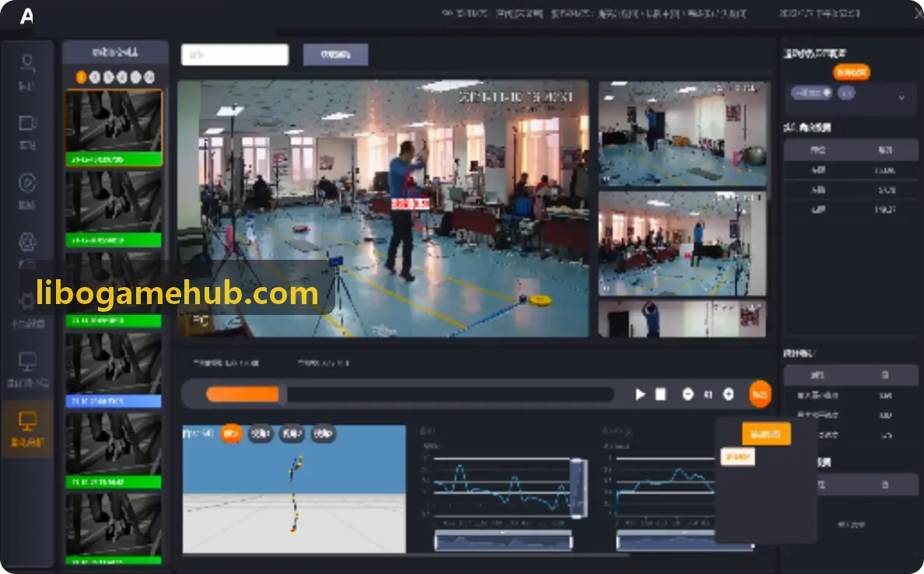The height and width of the screenshot is (574, 924).
Task: Click the vertical zoom handle on the left chart
Action: [x=579, y=488]
